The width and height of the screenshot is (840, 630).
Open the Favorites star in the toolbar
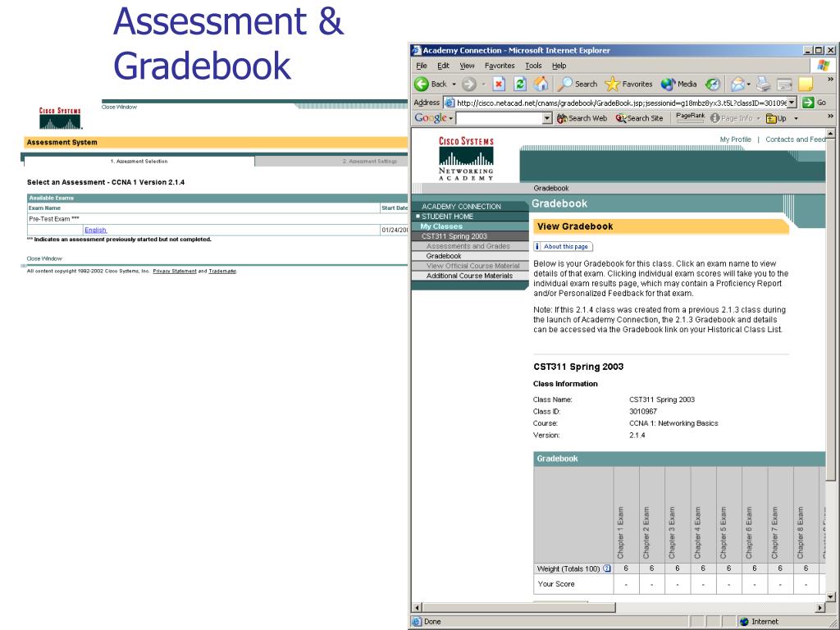click(612, 84)
